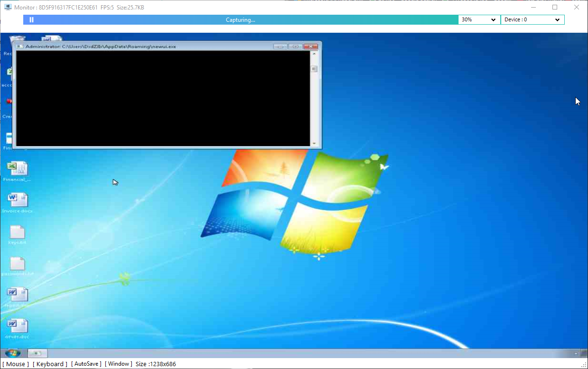Close the newui.exe console window
This screenshot has width=588, height=369.
click(x=311, y=46)
